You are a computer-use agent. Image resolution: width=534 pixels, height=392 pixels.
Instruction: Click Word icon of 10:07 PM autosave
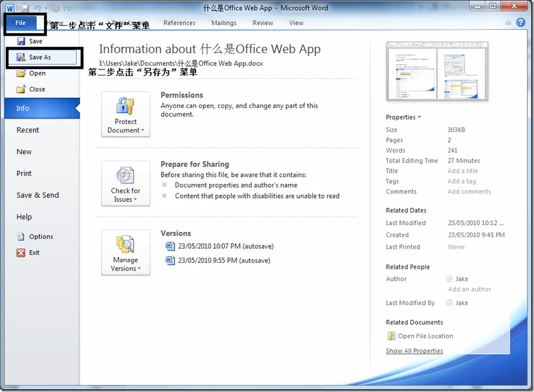pyautogui.click(x=170, y=246)
